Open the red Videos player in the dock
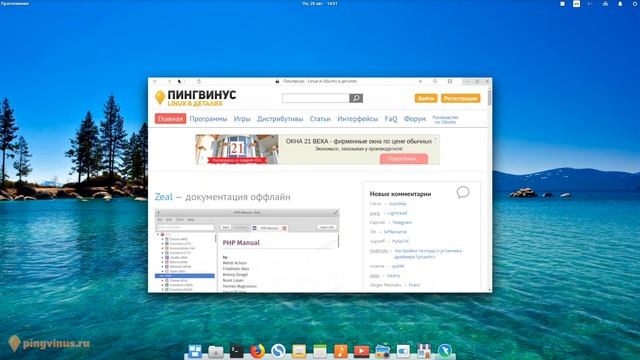 pyautogui.click(x=361, y=351)
